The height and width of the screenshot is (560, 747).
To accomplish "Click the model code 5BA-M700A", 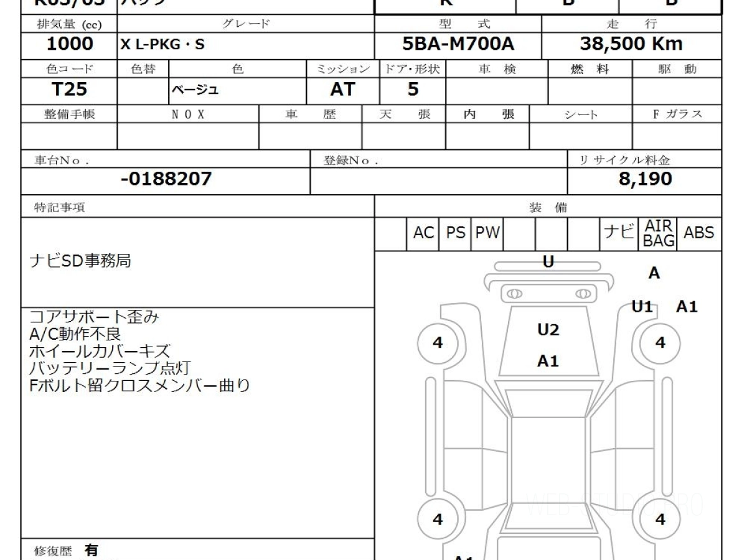I will pos(458,44).
